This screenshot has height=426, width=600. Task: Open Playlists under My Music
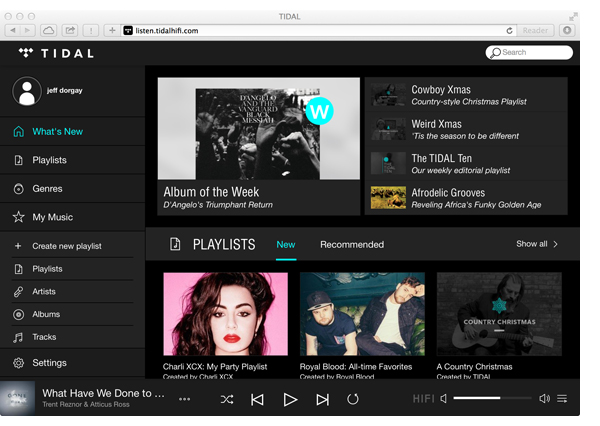72,269
